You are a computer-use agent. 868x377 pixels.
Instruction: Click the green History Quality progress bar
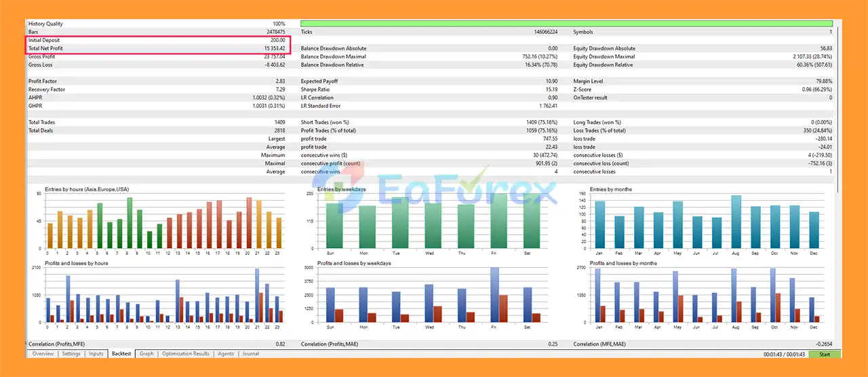566,24
